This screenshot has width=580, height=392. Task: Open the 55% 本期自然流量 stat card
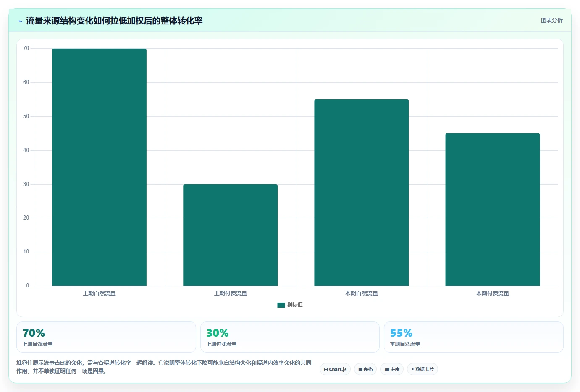coord(474,337)
